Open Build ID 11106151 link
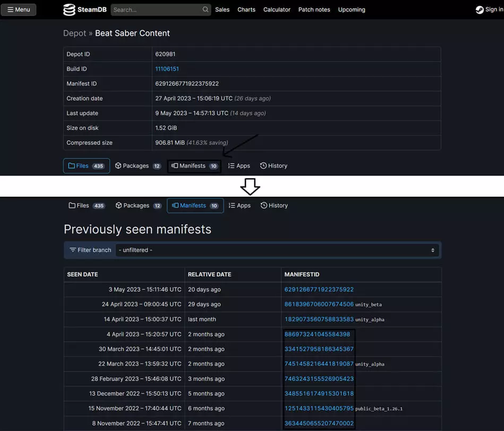504x431 pixels. tap(167, 69)
